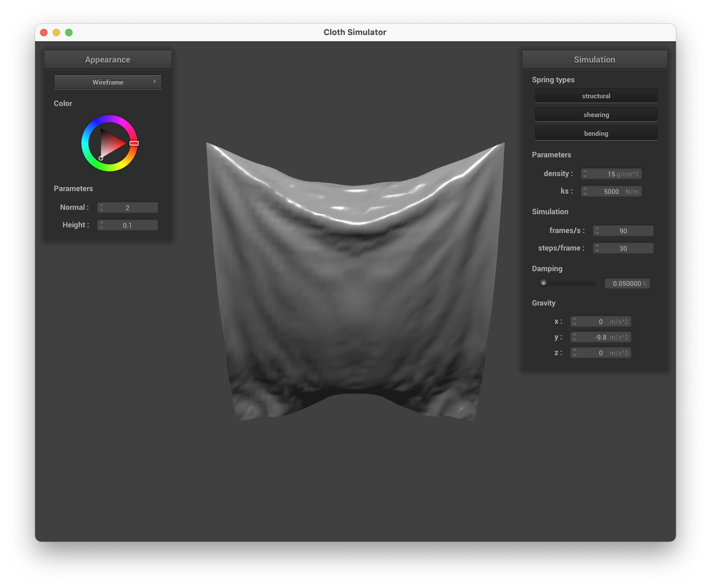Image resolution: width=711 pixels, height=588 pixels.
Task: Click the damping percentage value field
Action: point(627,283)
